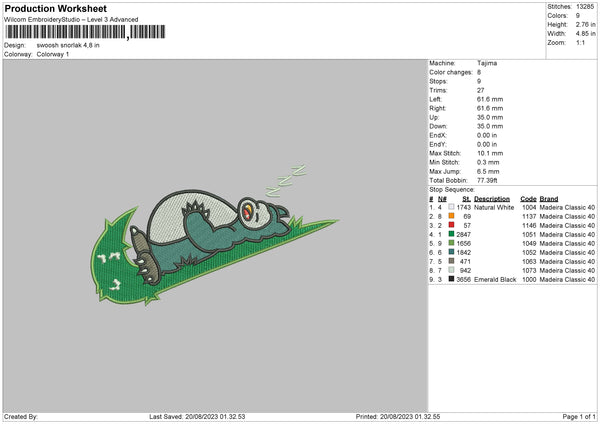
Task: Click 'Madeira Classic 40' in the 1052 row
Action: 567,253
